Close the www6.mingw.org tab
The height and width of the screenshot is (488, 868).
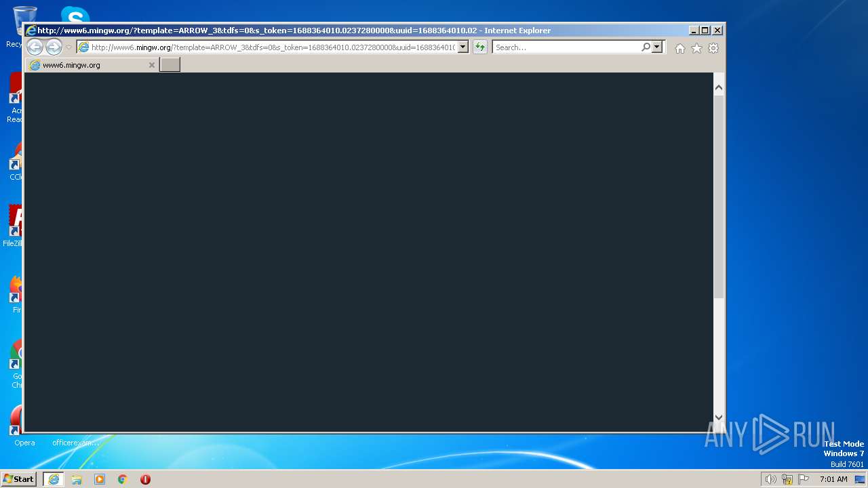(x=152, y=65)
